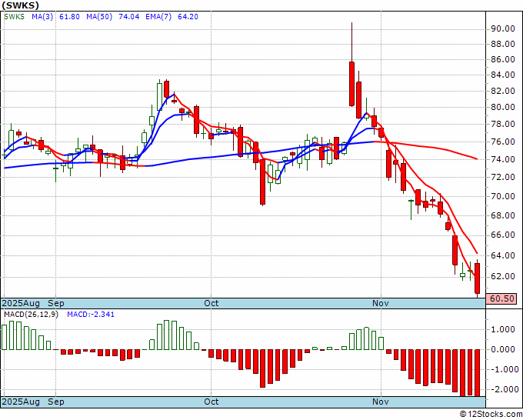This screenshot has height=420, width=523.
Task: Click the MA(3) legend label
Action: coord(42,17)
